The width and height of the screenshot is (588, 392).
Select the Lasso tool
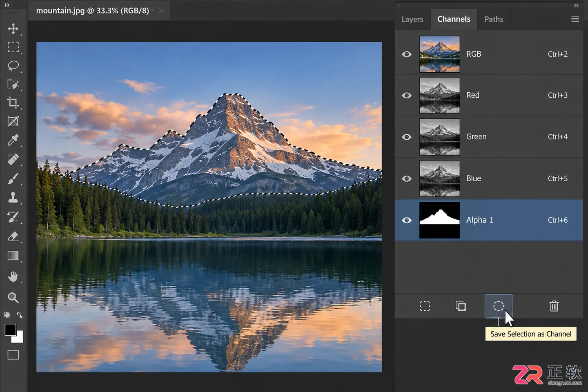[x=13, y=66]
